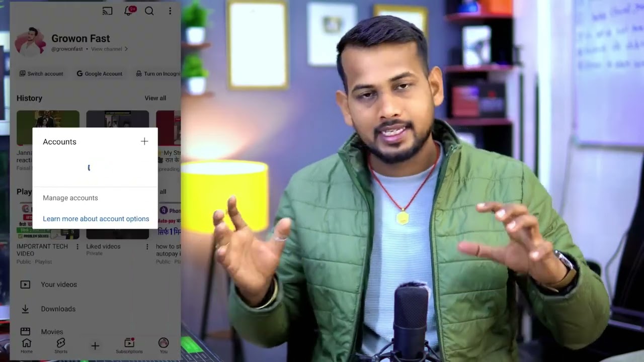644x362 pixels.
Task: Open second History video thumbnail
Action: (x=117, y=120)
